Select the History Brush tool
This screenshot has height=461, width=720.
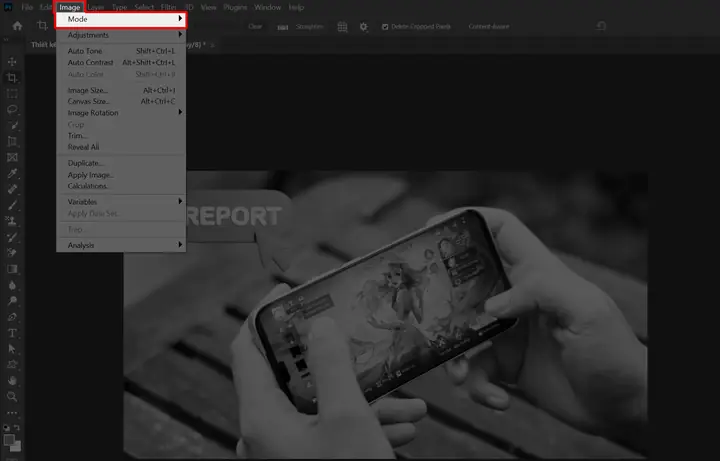[x=12, y=237]
